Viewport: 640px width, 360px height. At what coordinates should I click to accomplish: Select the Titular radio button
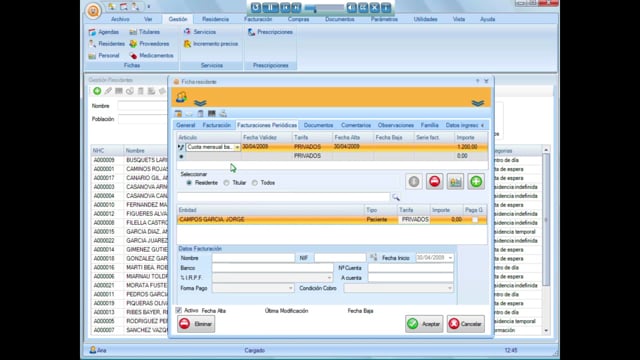coord(227,183)
